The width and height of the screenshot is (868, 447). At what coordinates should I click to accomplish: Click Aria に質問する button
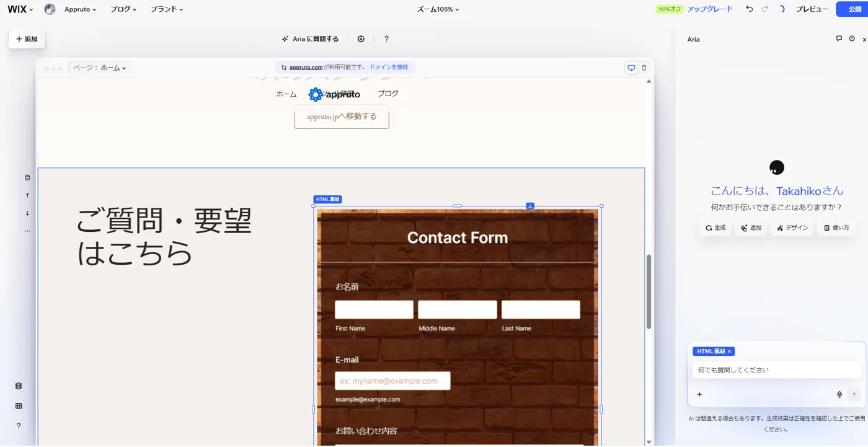pyautogui.click(x=311, y=39)
